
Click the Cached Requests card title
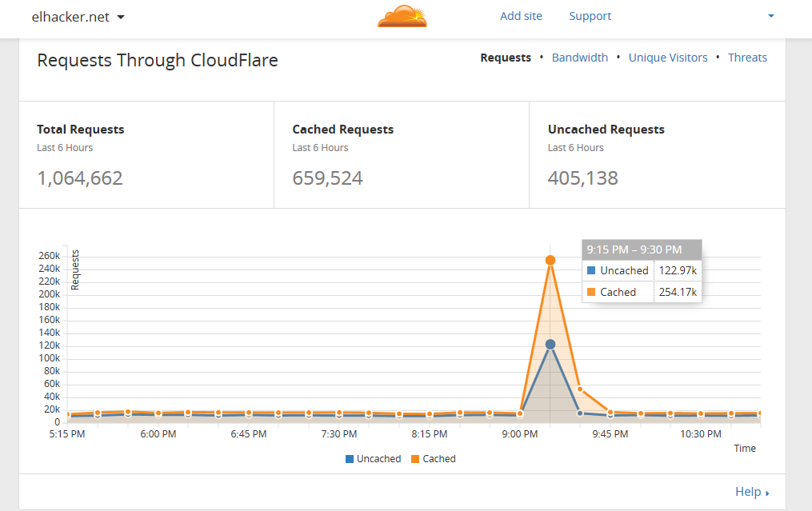(343, 130)
